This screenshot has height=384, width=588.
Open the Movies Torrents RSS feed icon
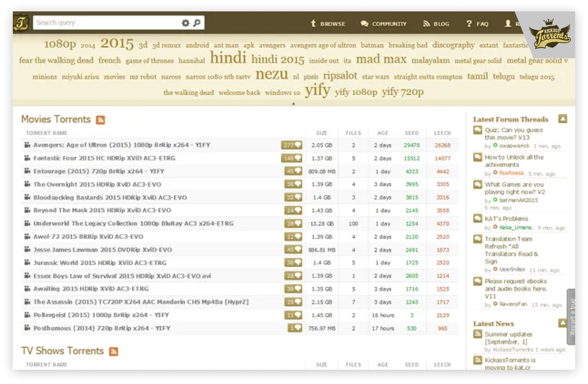click(x=100, y=120)
